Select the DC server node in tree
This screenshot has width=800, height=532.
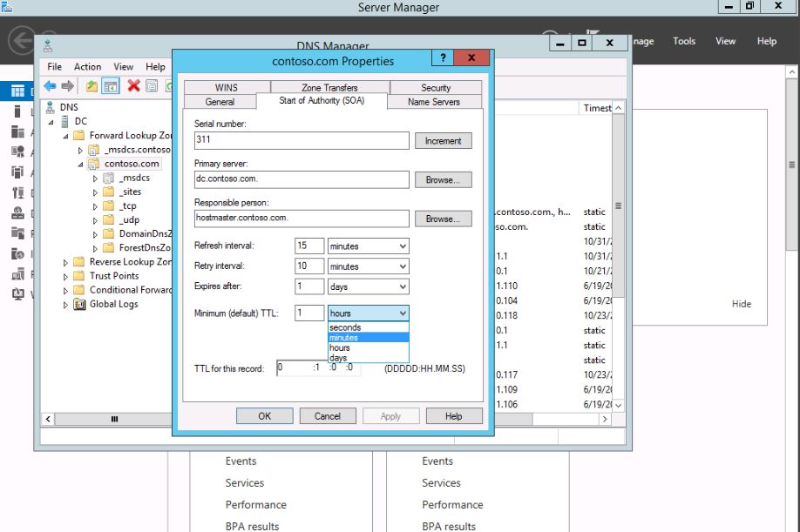pyautogui.click(x=80, y=121)
